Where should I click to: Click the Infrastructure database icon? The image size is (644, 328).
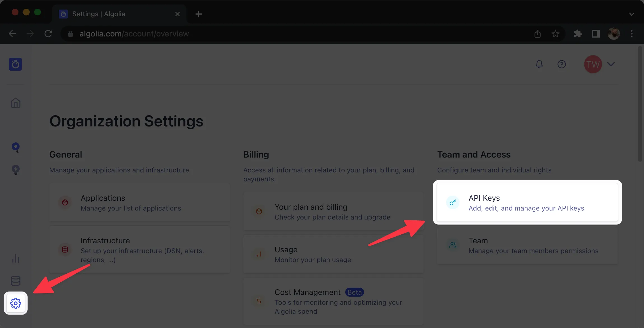point(65,250)
